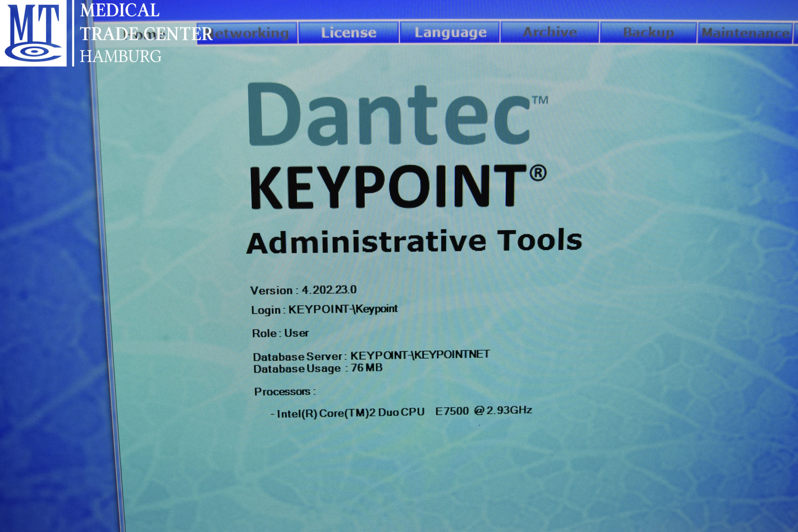This screenshot has width=798, height=532.
Task: Click the KEYPOINT product title
Action: coord(388,187)
